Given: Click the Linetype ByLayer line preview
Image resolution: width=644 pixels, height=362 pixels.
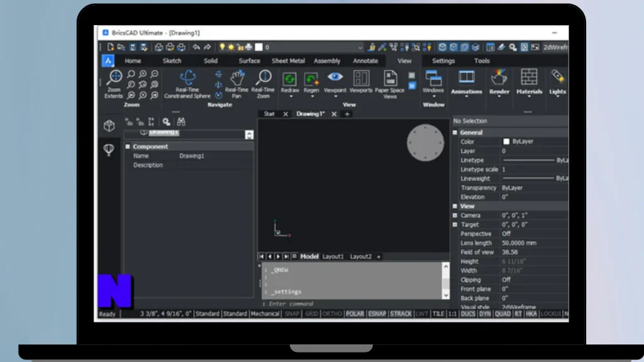Looking at the screenshot, I should [528, 160].
